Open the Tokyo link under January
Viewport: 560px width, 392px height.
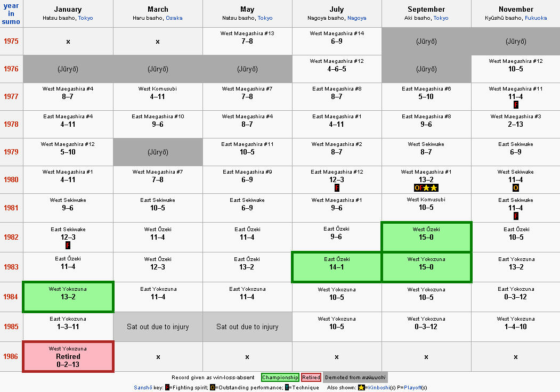(x=85, y=18)
